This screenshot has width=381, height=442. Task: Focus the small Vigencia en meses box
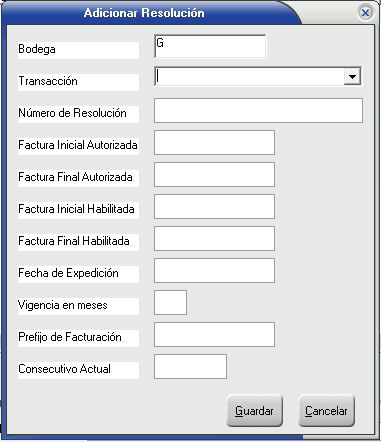(170, 302)
